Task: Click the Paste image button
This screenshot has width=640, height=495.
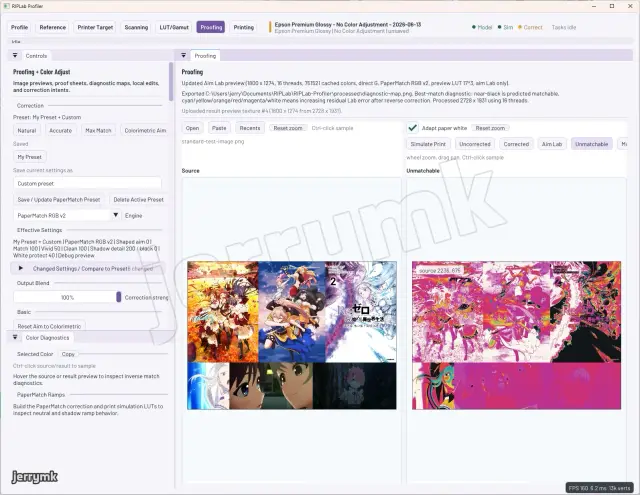Action: pos(219,128)
